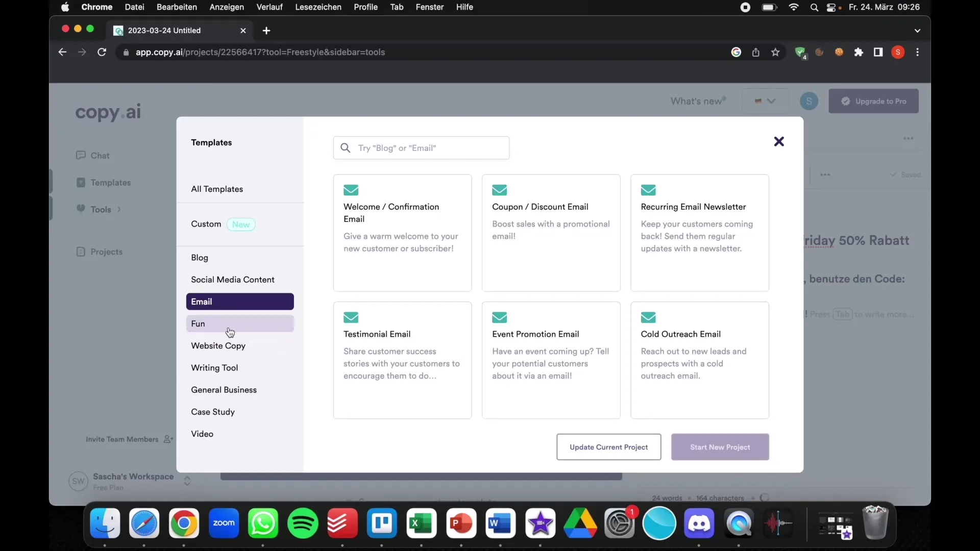The height and width of the screenshot is (551, 980).
Task: Click the close X button on Templates dialog
Action: (779, 141)
